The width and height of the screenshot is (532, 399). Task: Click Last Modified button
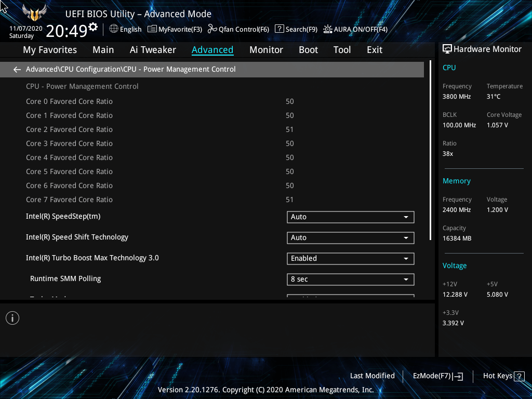tap(372, 376)
